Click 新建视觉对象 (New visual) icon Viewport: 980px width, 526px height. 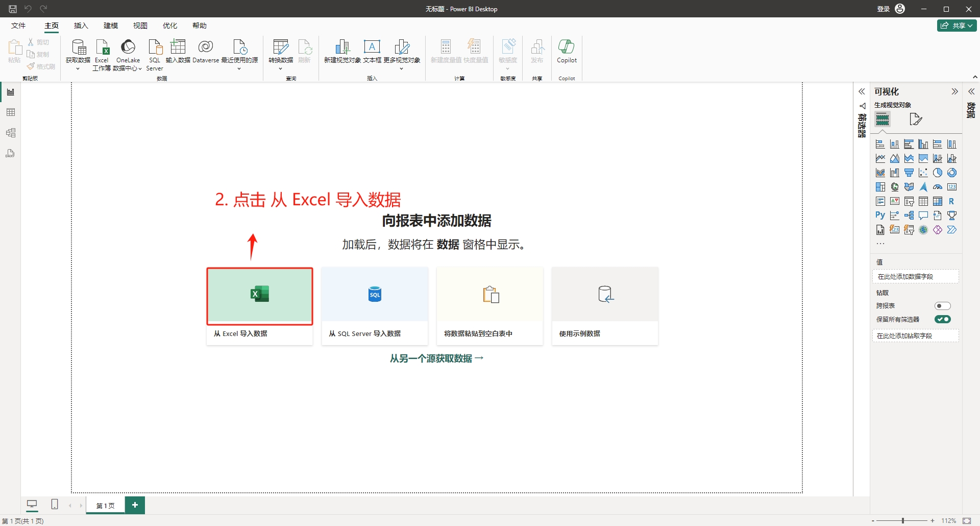pyautogui.click(x=342, y=51)
